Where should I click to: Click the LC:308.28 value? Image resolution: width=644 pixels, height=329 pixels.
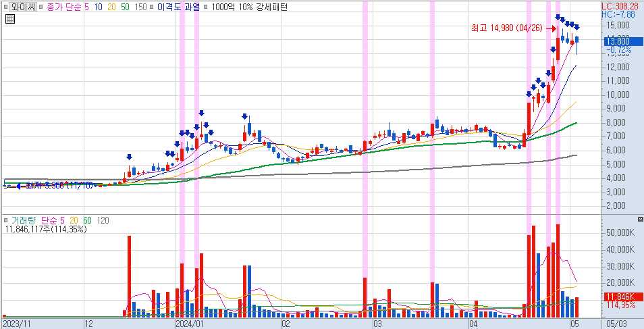tap(622, 7)
